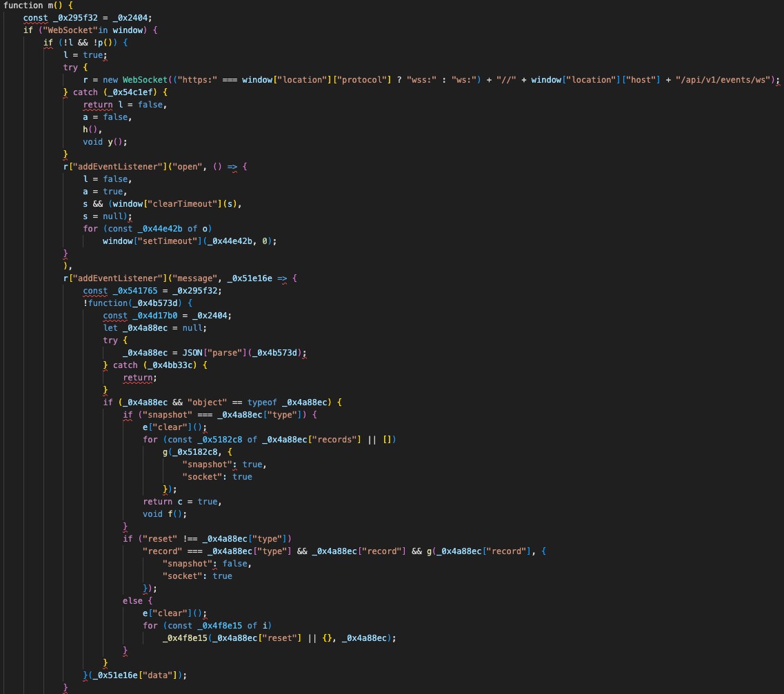The width and height of the screenshot is (784, 694).
Task: Click the 'let _0x4a88ec = null;' line
Action: (155, 328)
